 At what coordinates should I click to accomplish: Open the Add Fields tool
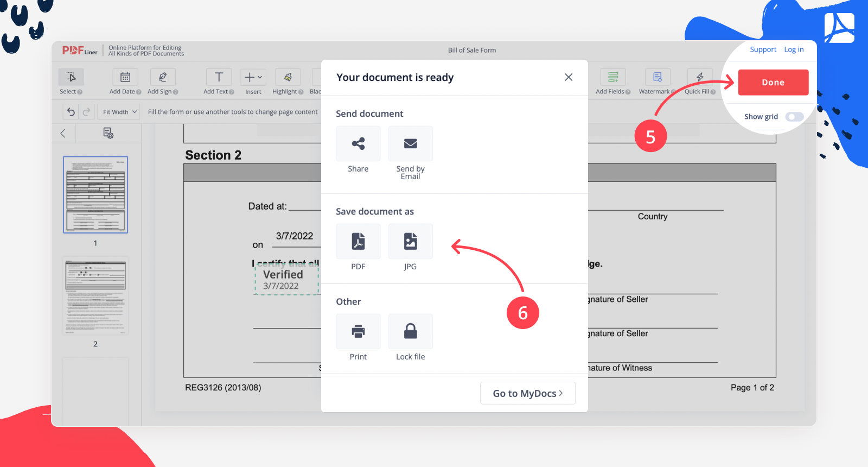pos(613,77)
